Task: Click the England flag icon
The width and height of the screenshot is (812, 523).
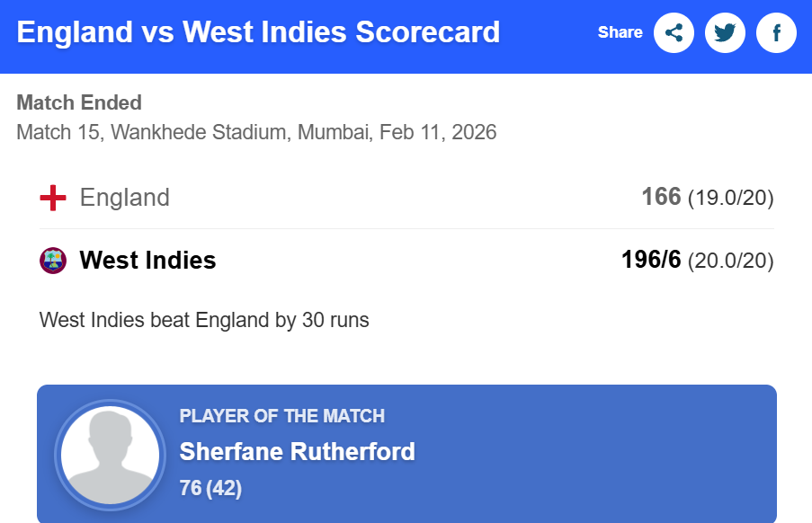Action: click(53, 198)
